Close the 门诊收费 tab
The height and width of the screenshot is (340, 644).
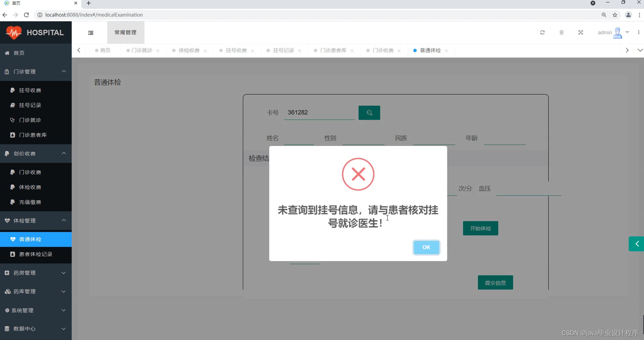[x=399, y=51]
